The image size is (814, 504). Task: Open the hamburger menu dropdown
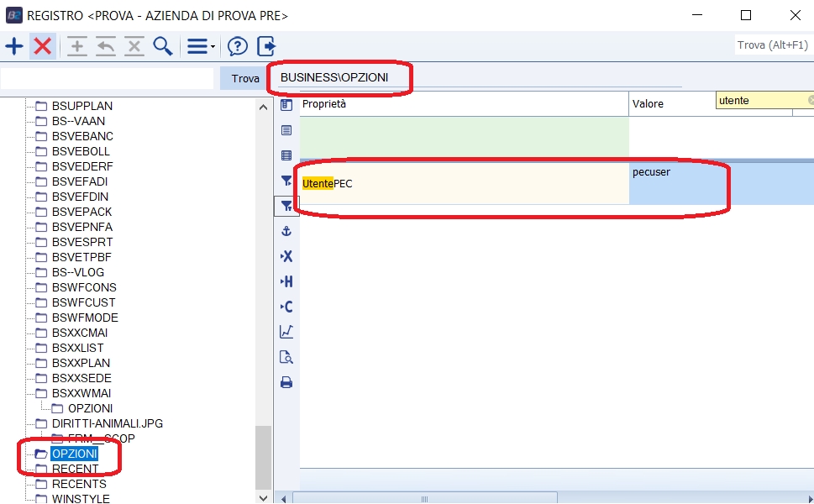201,46
